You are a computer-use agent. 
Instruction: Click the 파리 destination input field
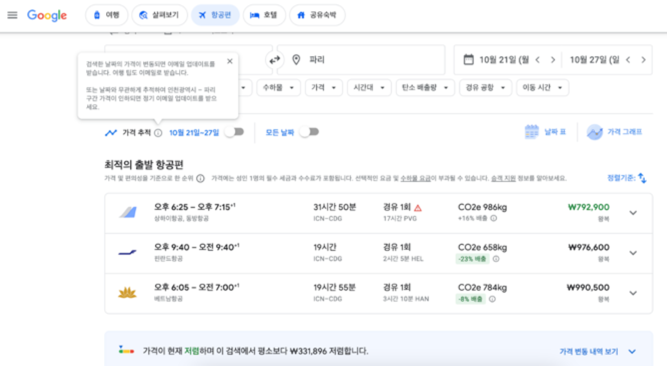[361, 60]
